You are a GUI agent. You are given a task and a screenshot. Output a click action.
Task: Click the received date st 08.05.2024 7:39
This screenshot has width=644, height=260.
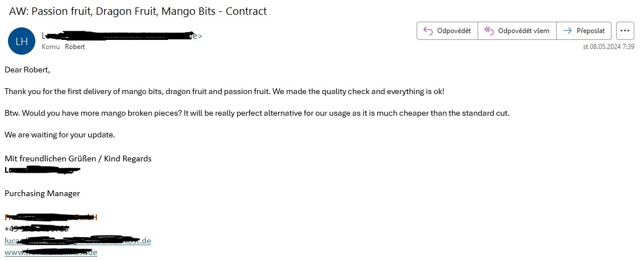[608, 47]
